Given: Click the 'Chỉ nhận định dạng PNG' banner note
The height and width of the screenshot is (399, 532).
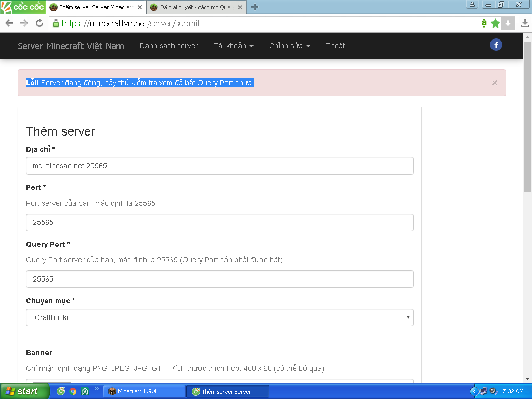Looking at the screenshot, I should point(175,368).
